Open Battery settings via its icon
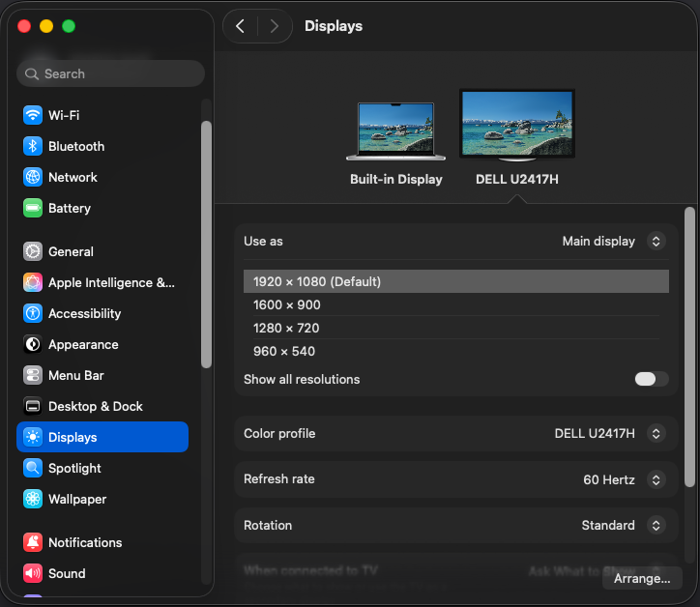 pyautogui.click(x=33, y=208)
